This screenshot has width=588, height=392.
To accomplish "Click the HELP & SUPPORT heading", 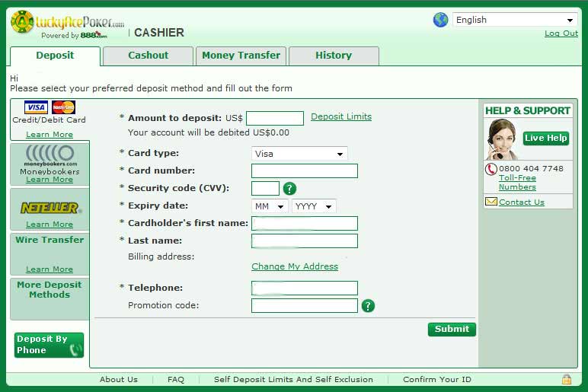I will coord(528,111).
